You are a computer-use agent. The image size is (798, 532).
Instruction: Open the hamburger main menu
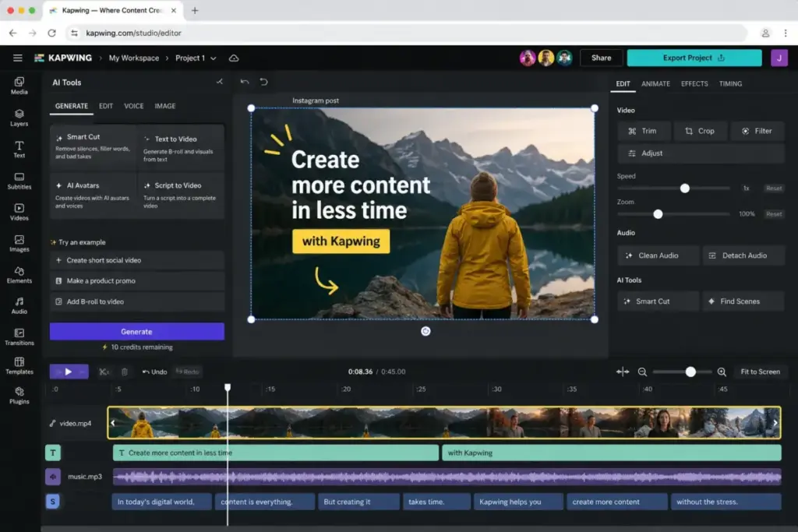[18, 58]
